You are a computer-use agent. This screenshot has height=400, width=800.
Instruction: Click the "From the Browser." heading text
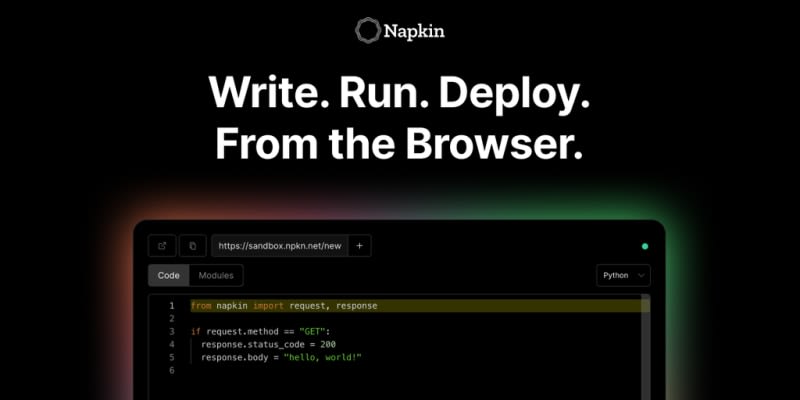pos(399,143)
